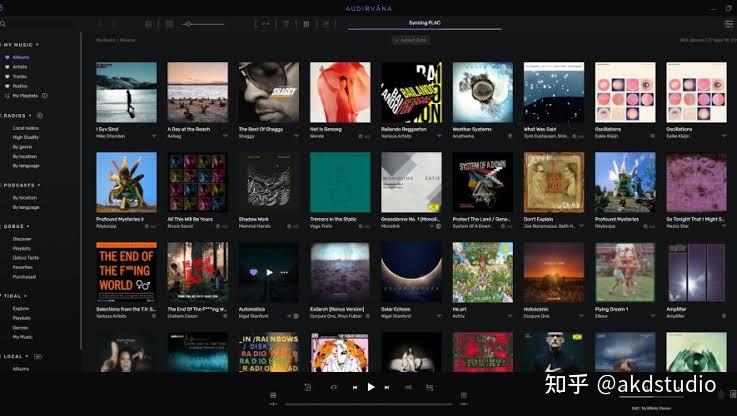Click the loop-back icon left of previous
Viewport: 737px width, 416px height.
[x=333, y=387]
